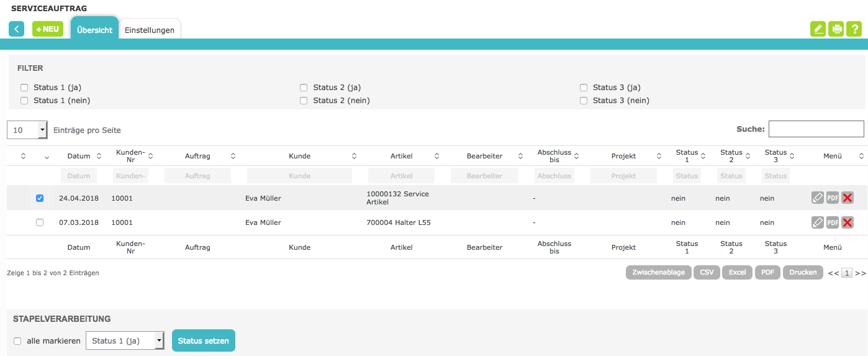Enable the Status 1 (ja) filter
The height and width of the screenshot is (356, 868).
pyautogui.click(x=24, y=88)
